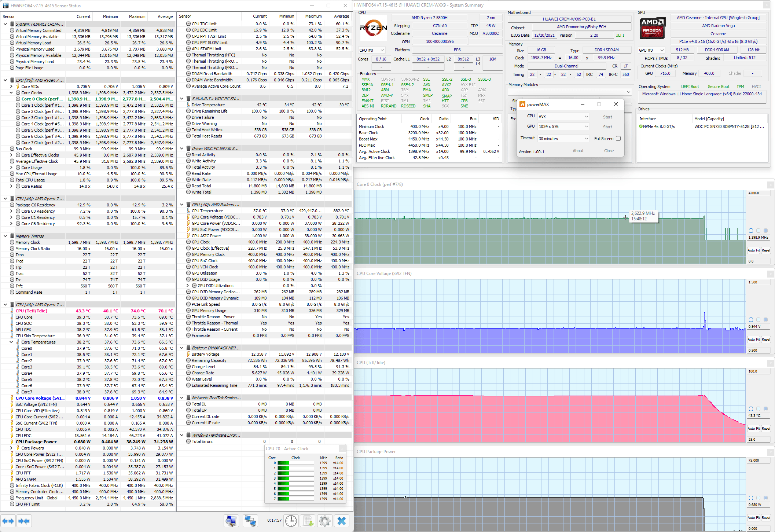Open the Timeout 30 minutes dropdown
This screenshot has width=775, height=532.
[563, 139]
